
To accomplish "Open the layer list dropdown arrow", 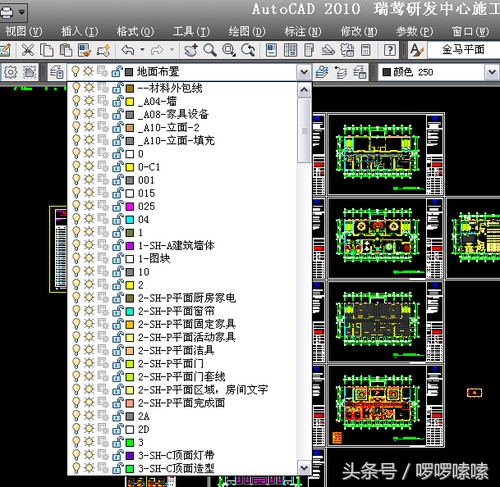I will 304,72.
